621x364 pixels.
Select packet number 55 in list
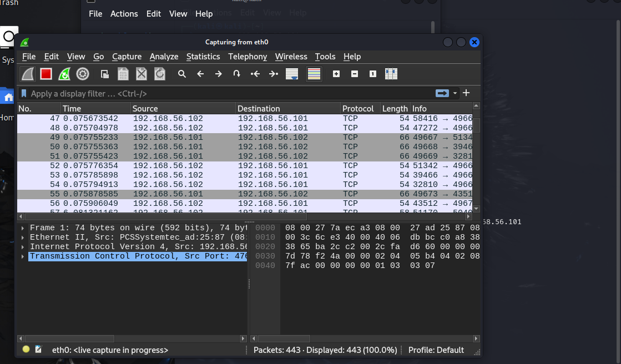click(x=245, y=194)
